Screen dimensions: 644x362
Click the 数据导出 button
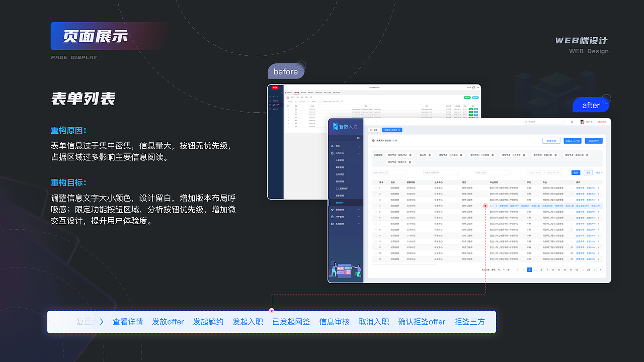point(551,141)
